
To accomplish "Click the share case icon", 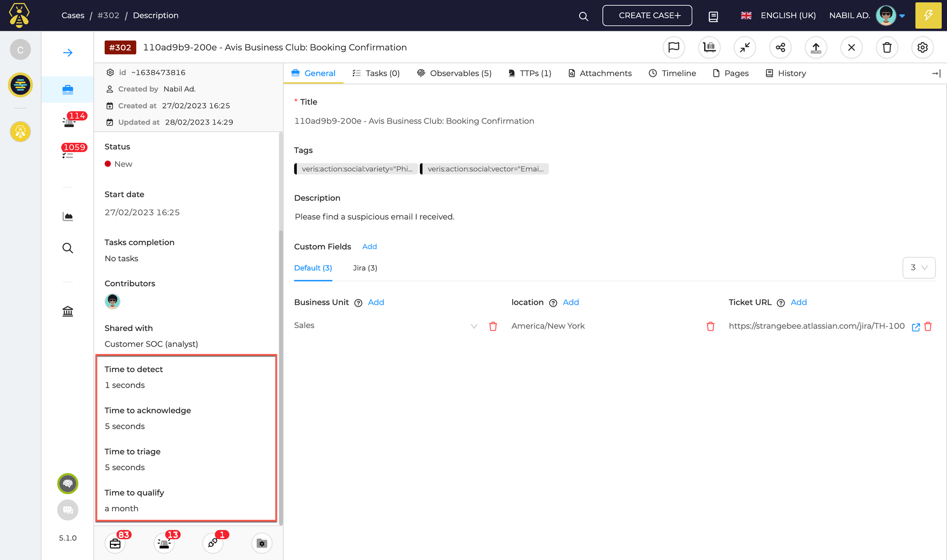I will click(780, 47).
